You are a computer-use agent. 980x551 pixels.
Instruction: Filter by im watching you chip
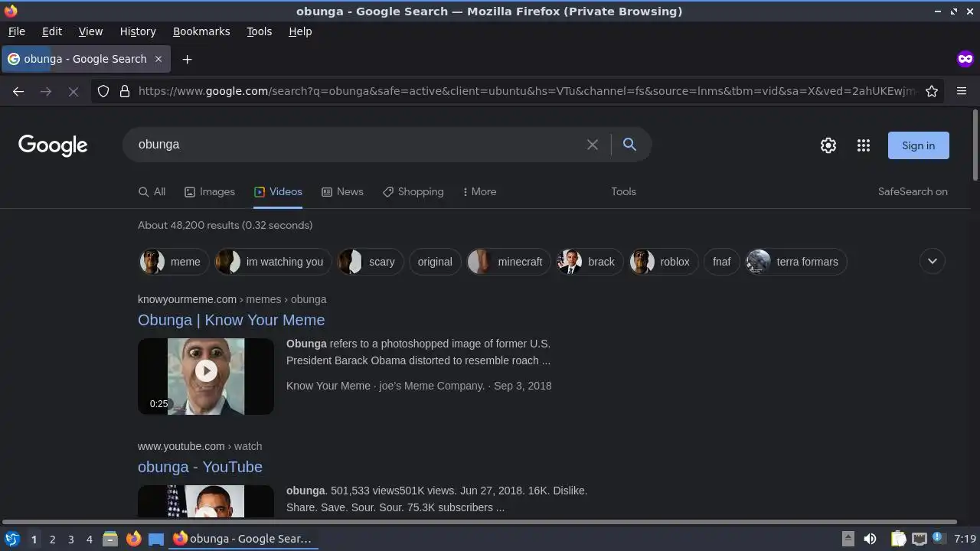pyautogui.click(x=273, y=262)
